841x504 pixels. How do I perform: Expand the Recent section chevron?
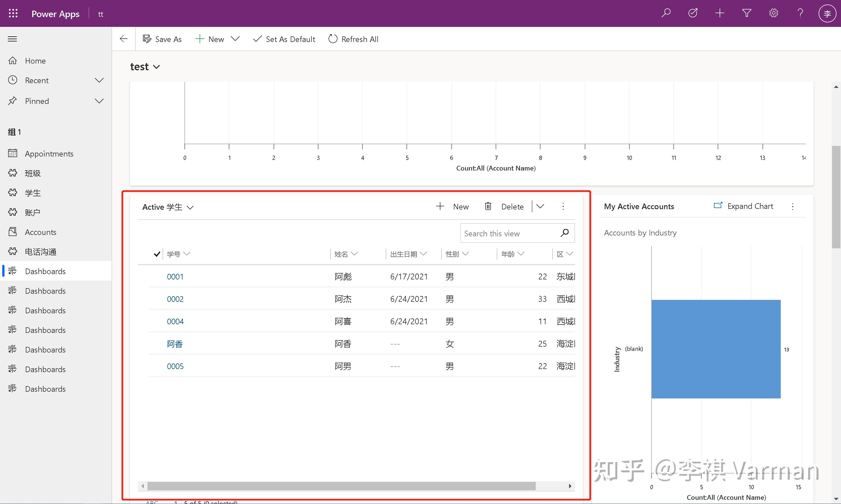99,80
